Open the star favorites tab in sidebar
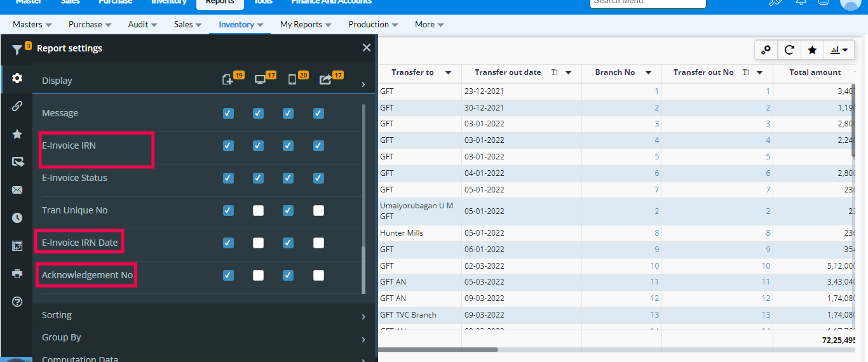The width and height of the screenshot is (868, 362). tap(17, 134)
